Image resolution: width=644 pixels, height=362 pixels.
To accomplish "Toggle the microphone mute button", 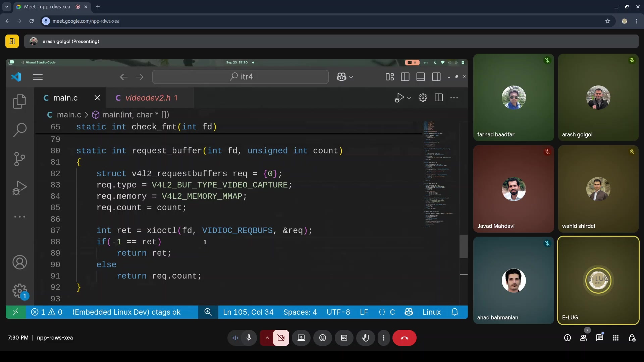I will point(249,338).
